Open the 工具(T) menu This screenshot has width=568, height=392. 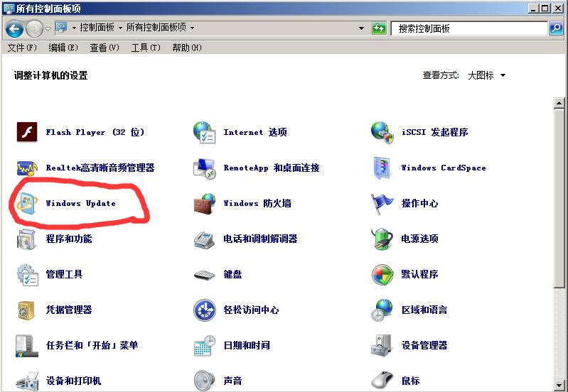tap(146, 48)
